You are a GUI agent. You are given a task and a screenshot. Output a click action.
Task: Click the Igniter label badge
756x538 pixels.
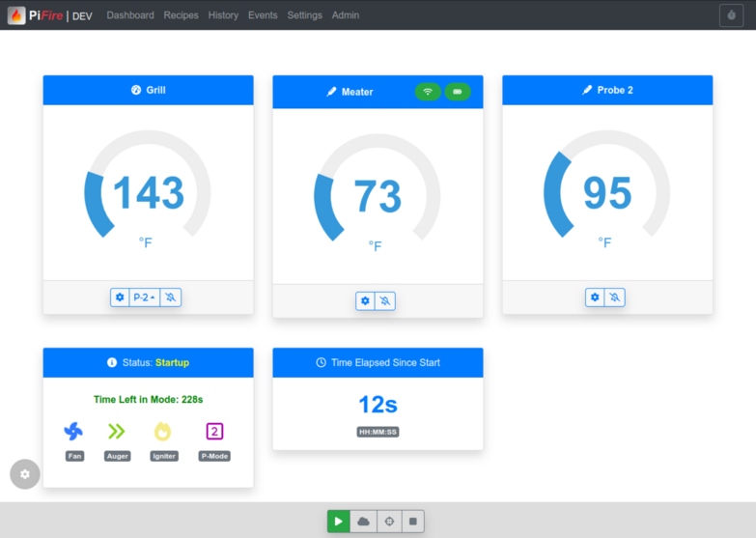pyautogui.click(x=164, y=456)
